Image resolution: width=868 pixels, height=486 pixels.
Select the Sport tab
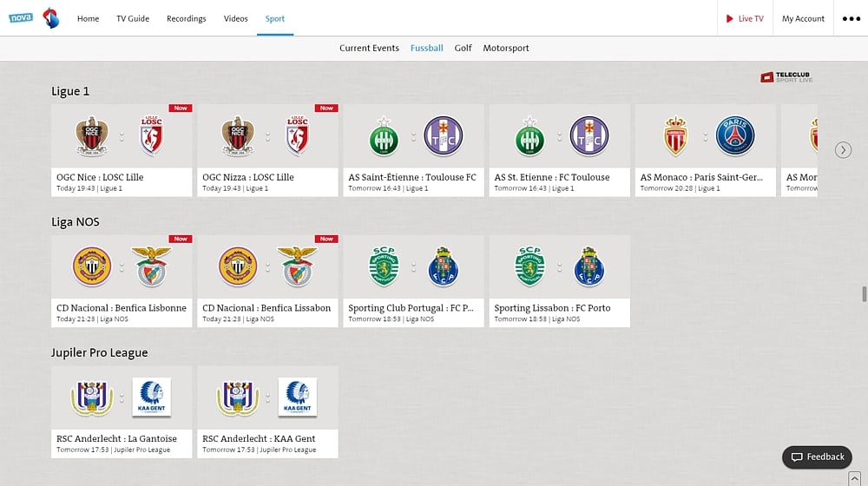pyautogui.click(x=274, y=19)
